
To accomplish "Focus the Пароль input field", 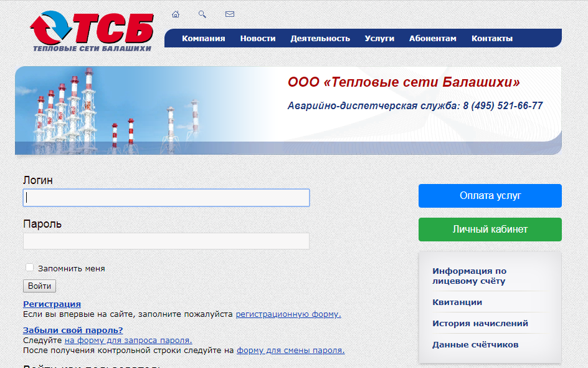I will 166,241.
